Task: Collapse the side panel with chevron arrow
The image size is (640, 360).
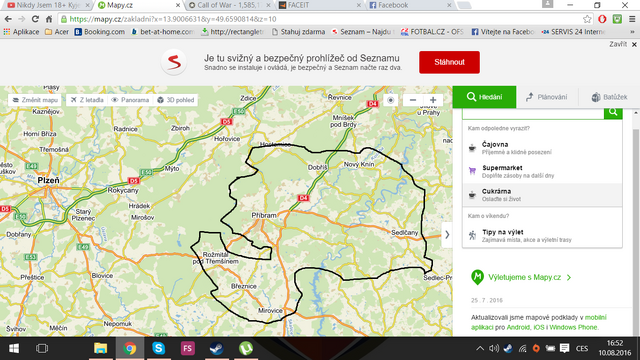Action: pyautogui.click(x=447, y=235)
